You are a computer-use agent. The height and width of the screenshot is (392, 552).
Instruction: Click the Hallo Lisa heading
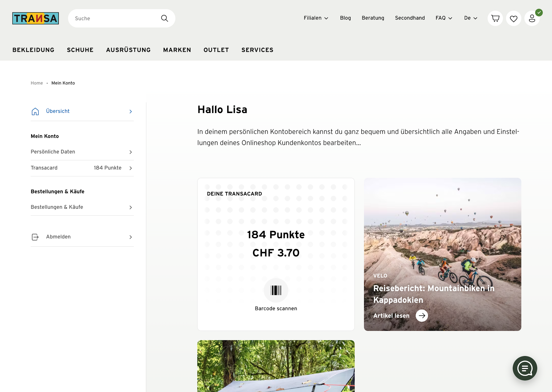[222, 109]
